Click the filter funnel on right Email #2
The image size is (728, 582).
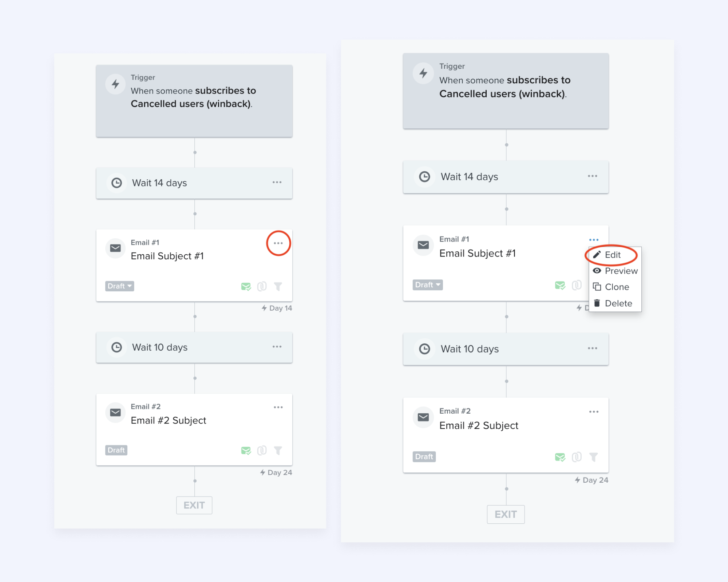click(593, 457)
